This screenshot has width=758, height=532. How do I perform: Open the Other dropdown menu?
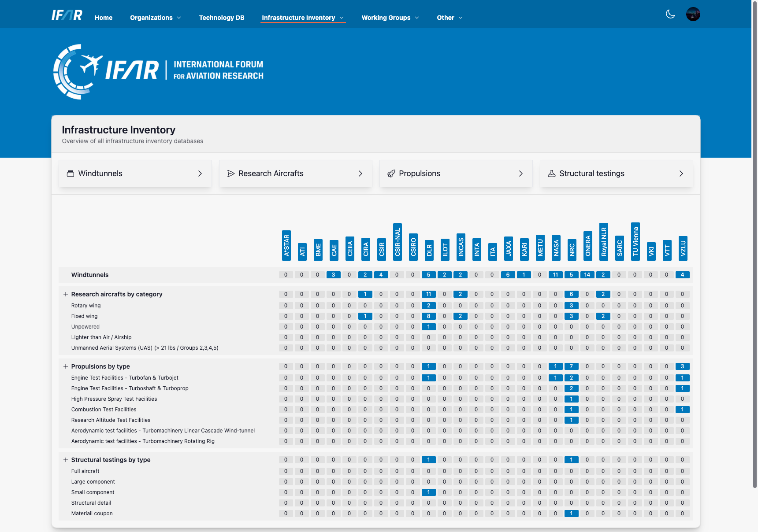(x=450, y=18)
